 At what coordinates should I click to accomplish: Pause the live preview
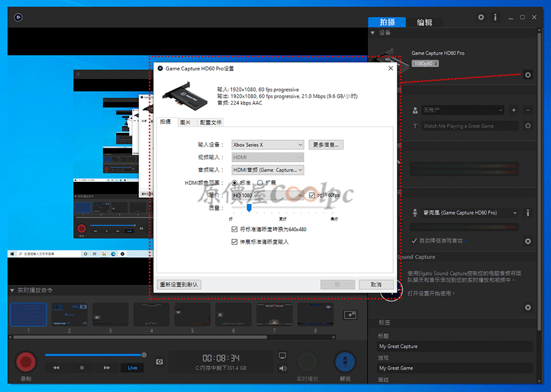click(82, 367)
